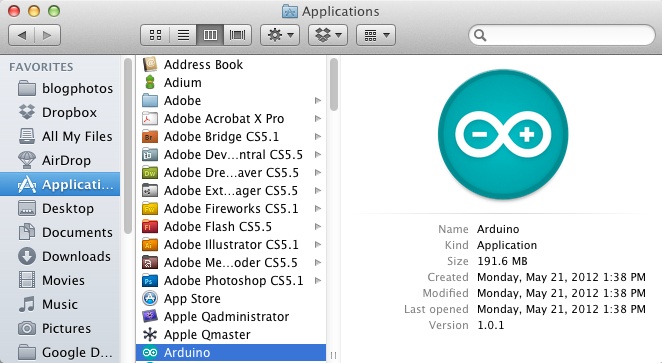Switch to icon view

(155, 35)
